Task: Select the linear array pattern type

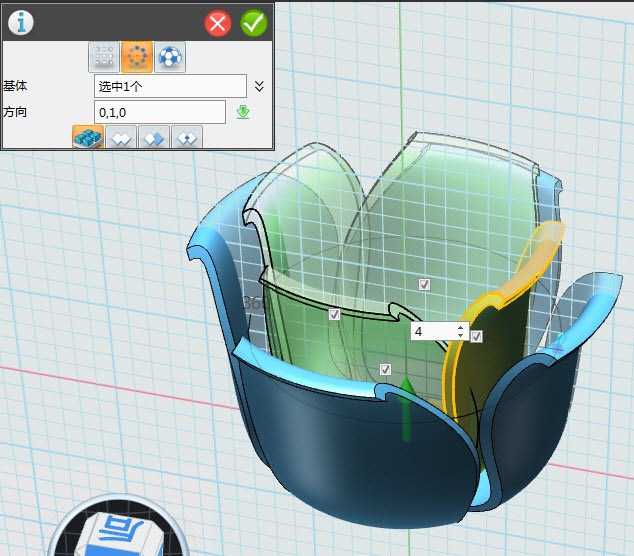Action: click(104, 57)
